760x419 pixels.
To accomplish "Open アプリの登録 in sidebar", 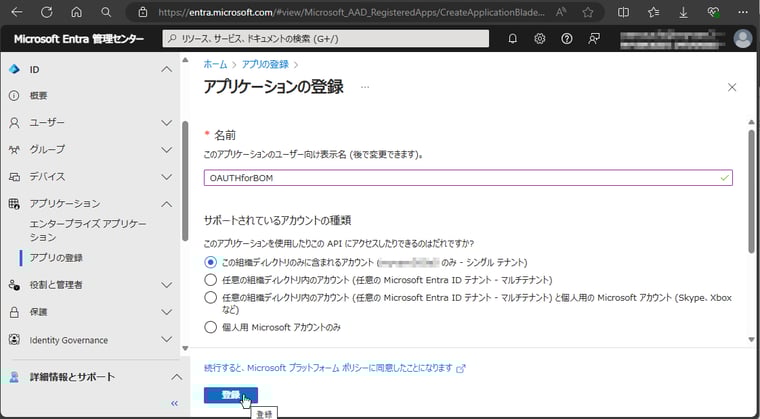I will tap(56, 258).
